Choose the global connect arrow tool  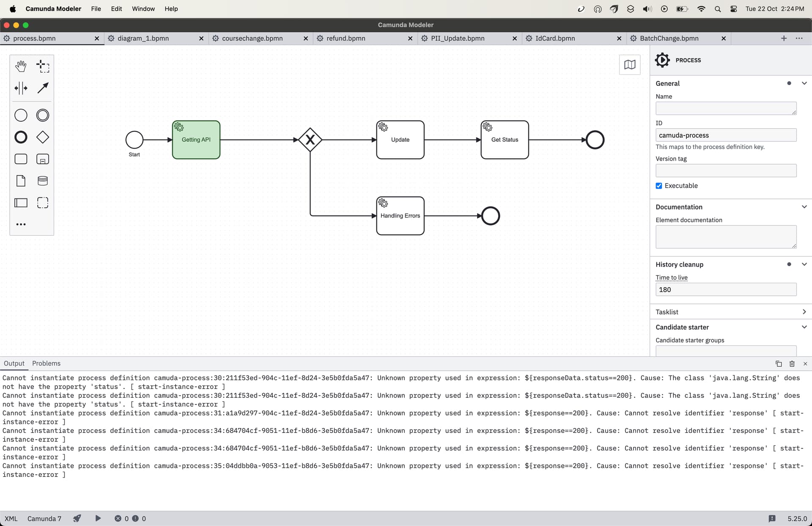43,88
